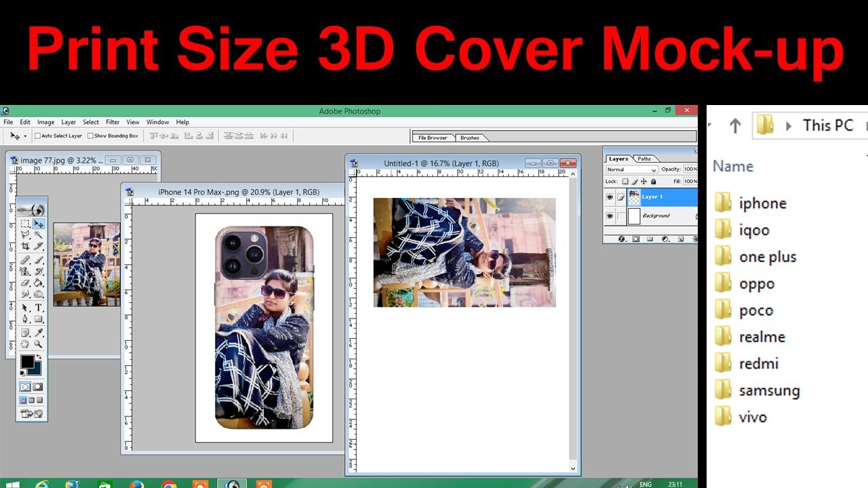Viewport: 868px width, 488px height.
Task: Click the Jump to ImageReady button
Action: (x=32, y=413)
